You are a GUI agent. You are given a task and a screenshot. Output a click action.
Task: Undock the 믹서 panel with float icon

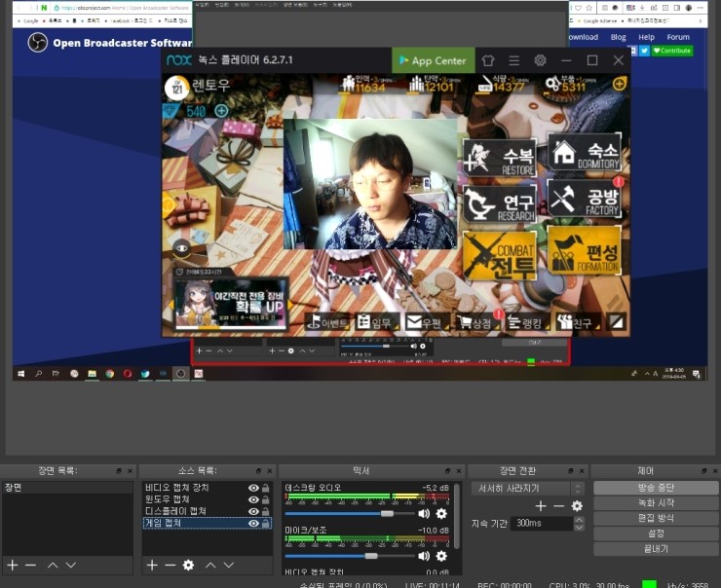tap(448, 471)
